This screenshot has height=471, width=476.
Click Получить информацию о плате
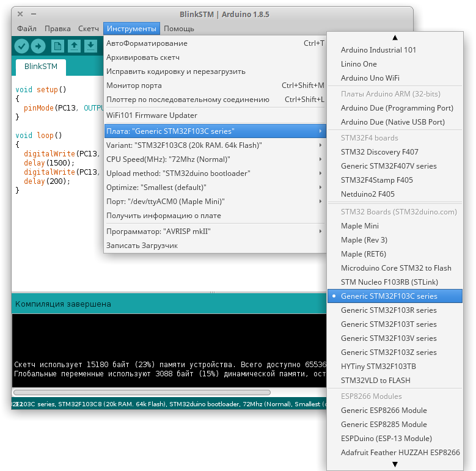coord(215,216)
